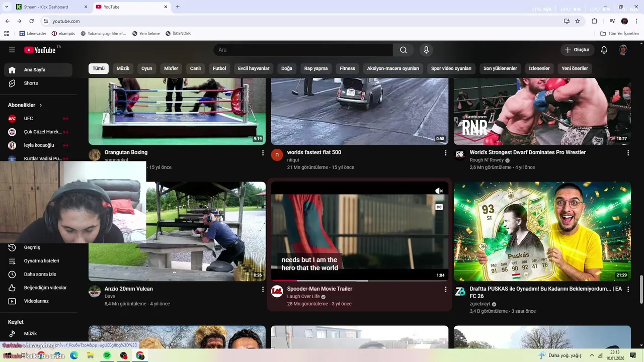The width and height of the screenshot is (644, 362).
Task: Select the Canlı filter chip
Action: click(195, 68)
